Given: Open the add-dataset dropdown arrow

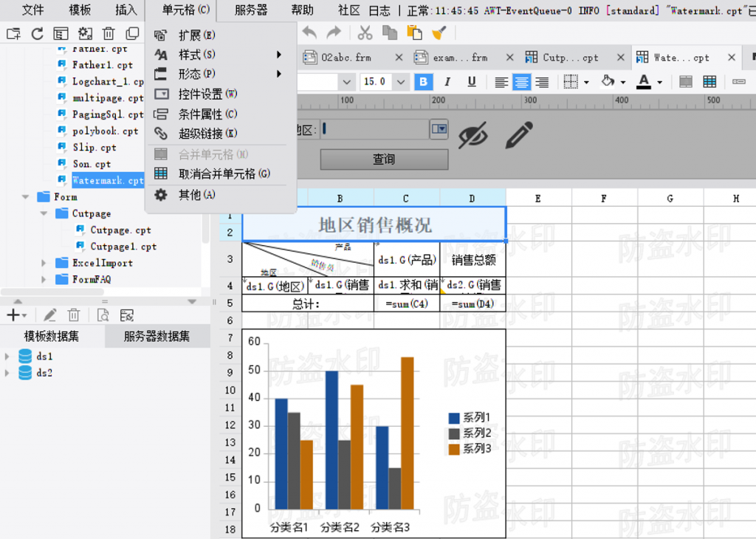Looking at the screenshot, I should coord(24,315).
